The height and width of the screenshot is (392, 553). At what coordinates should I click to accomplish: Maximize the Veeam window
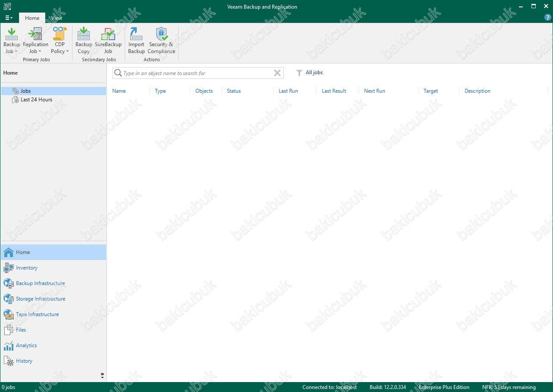534,6
